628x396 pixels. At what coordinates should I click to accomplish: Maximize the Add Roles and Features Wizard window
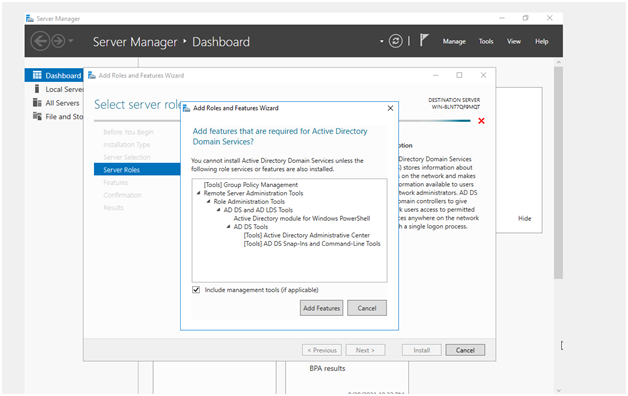[459, 75]
